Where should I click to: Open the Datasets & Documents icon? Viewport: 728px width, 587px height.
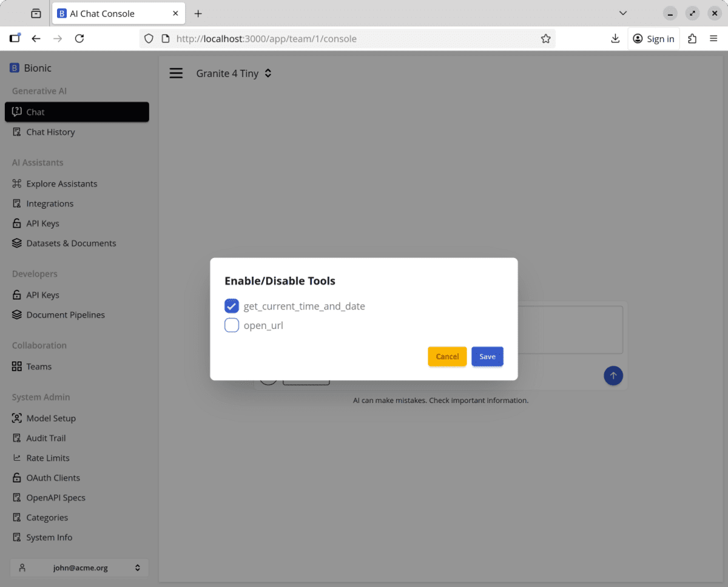17,243
